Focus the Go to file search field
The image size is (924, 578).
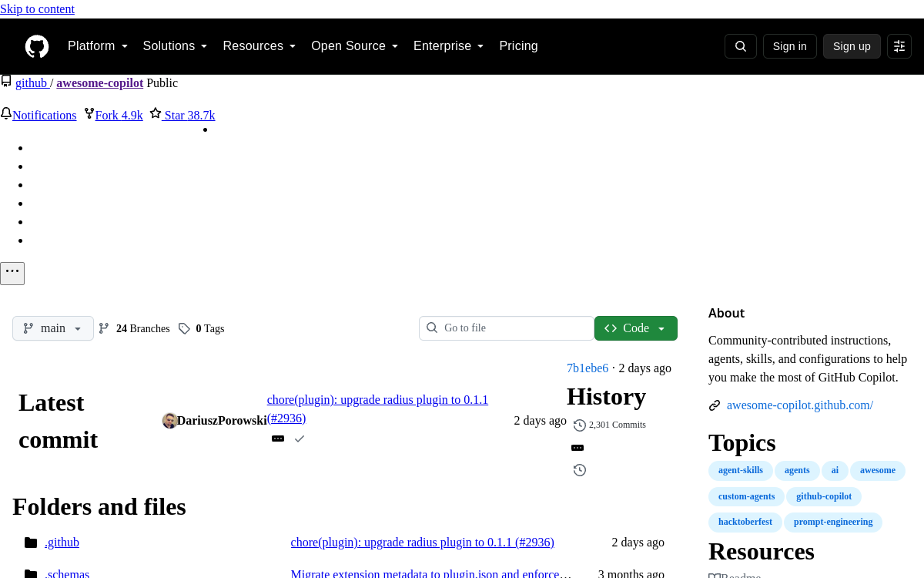(x=507, y=328)
